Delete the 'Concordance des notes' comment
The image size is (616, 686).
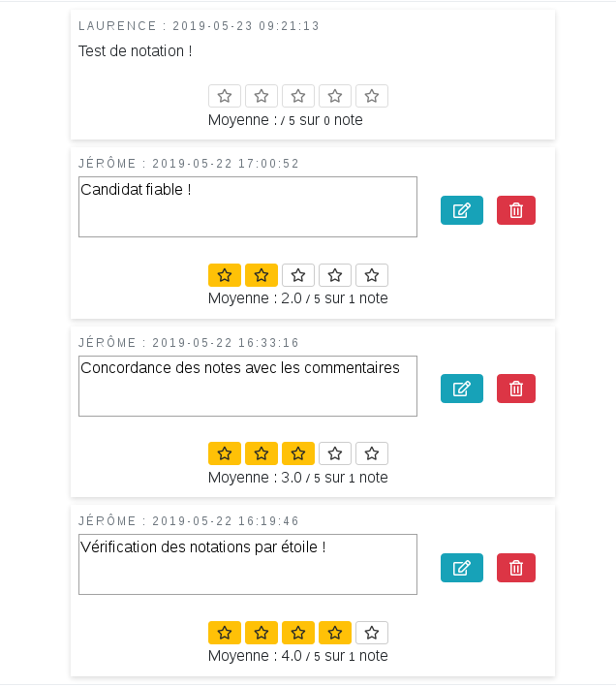[x=516, y=389]
